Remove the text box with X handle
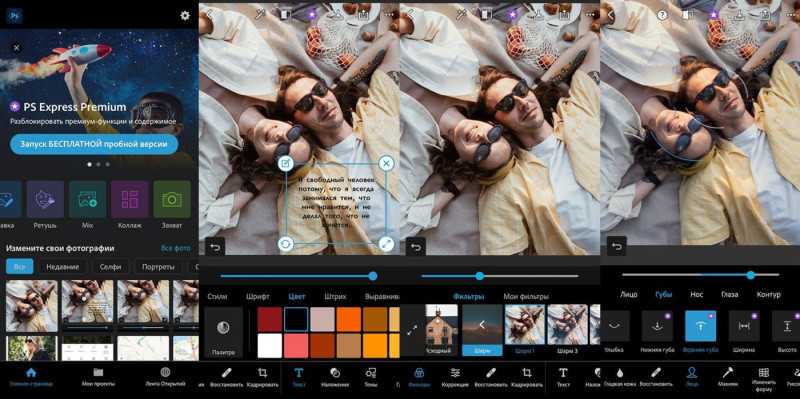Viewport: 800px width, 399px height. tap(386, 163)
